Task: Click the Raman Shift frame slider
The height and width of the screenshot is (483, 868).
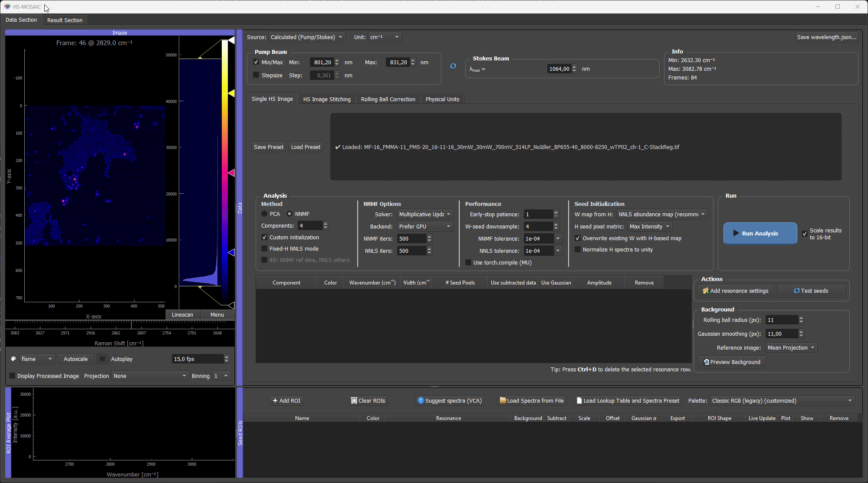Action: click(120, 324)
